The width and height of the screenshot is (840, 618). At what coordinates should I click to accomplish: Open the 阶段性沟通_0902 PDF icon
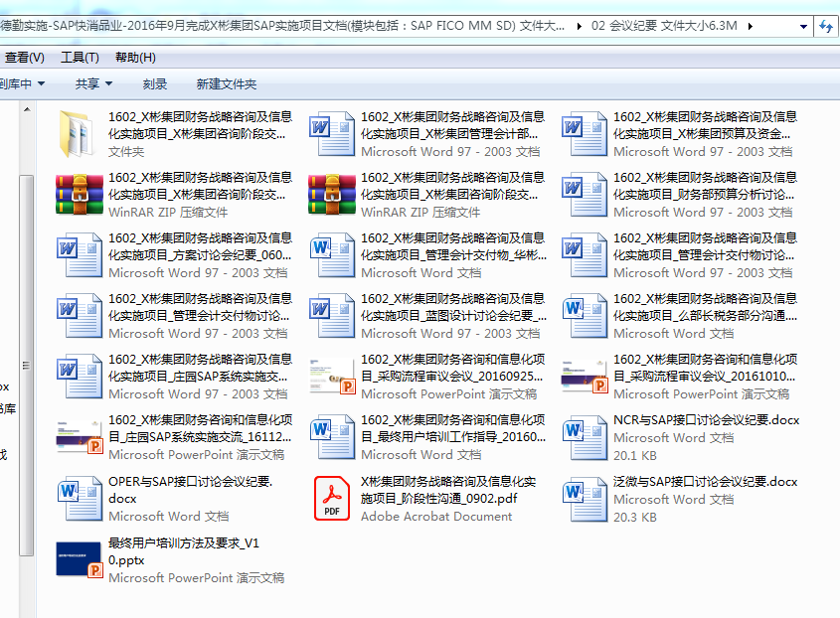[x=332, y=498]
